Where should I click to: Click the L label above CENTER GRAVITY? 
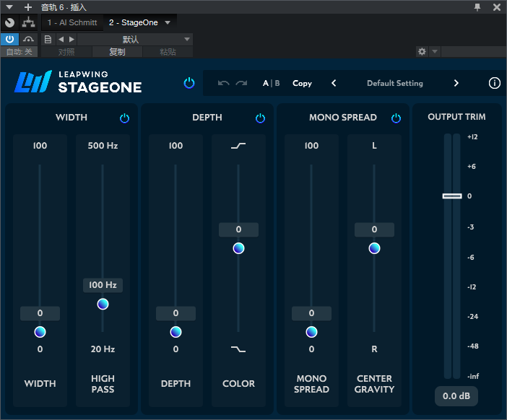(374, 146)
